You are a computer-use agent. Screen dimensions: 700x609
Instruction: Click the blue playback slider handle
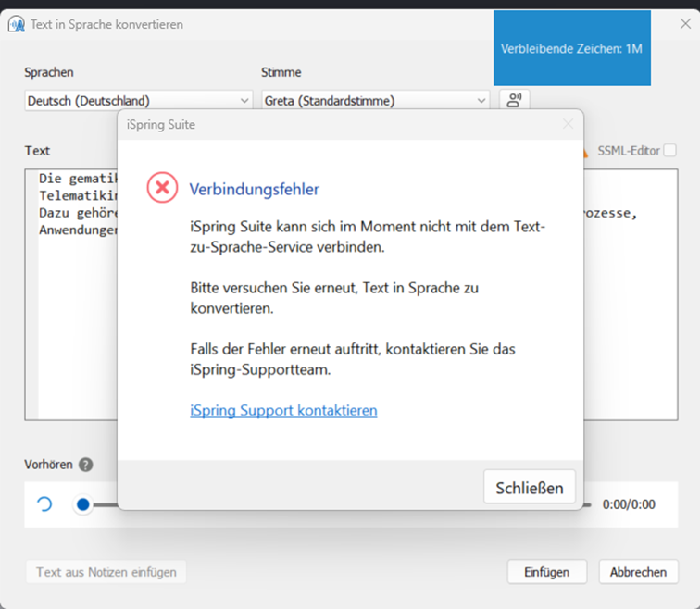(82, 504)
